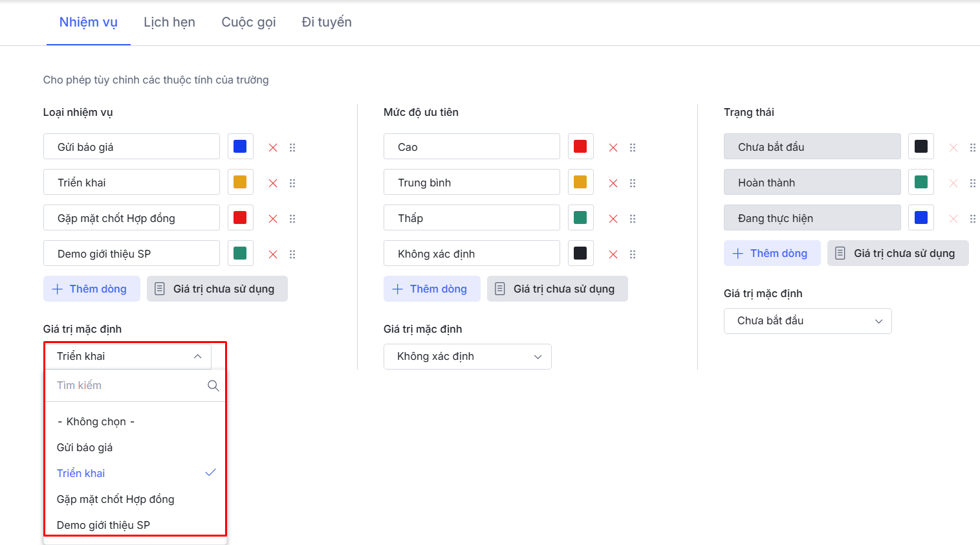980x545 pixels.
Task: Click the search magnifier icon in dropdown
Action: click(x=213, y=386)
